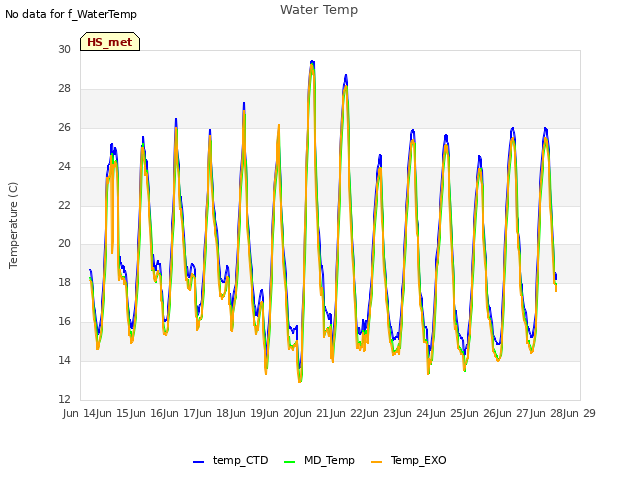The image size is (640, 480).
Task: Click the y-axis tick label 30
Action: click(x=64, y=49)
